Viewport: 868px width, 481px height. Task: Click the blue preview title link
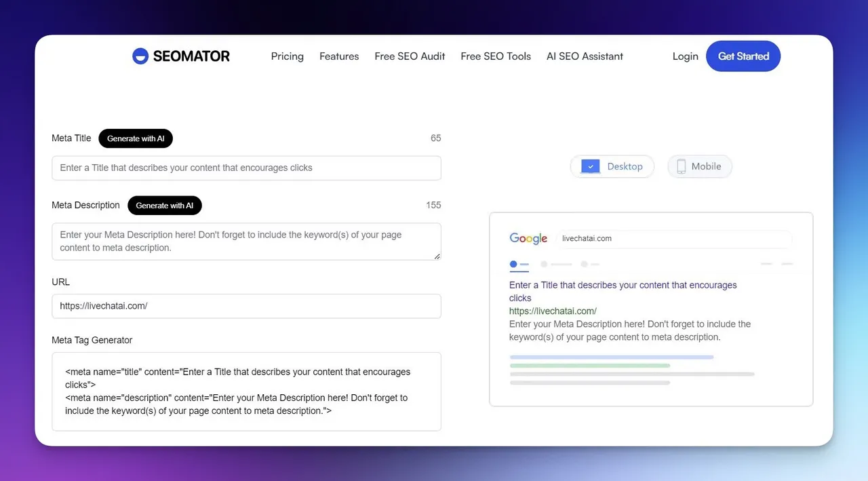click(x=623, y=292)
